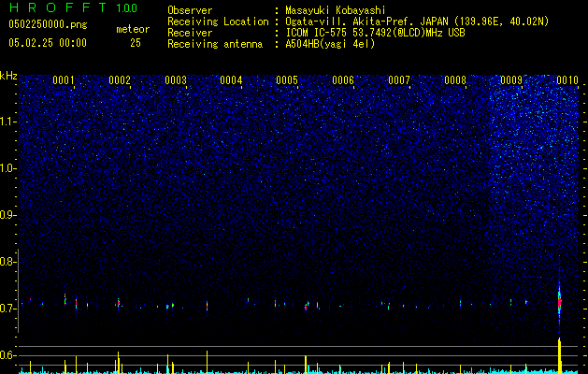The image size is (588, 374).
Task: Click time marker 0009
Action: pyautogui.click(x=511, y=80)
